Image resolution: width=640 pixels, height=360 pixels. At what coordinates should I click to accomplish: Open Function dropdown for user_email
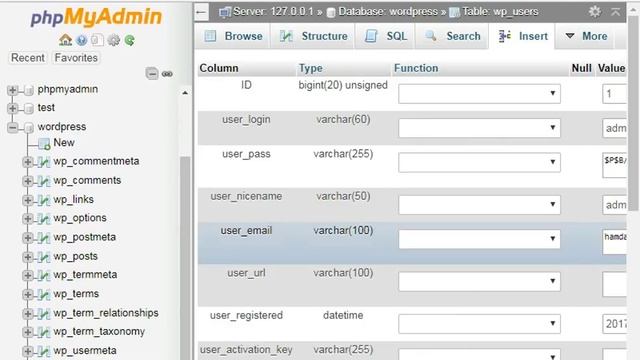tap(479, 239)
